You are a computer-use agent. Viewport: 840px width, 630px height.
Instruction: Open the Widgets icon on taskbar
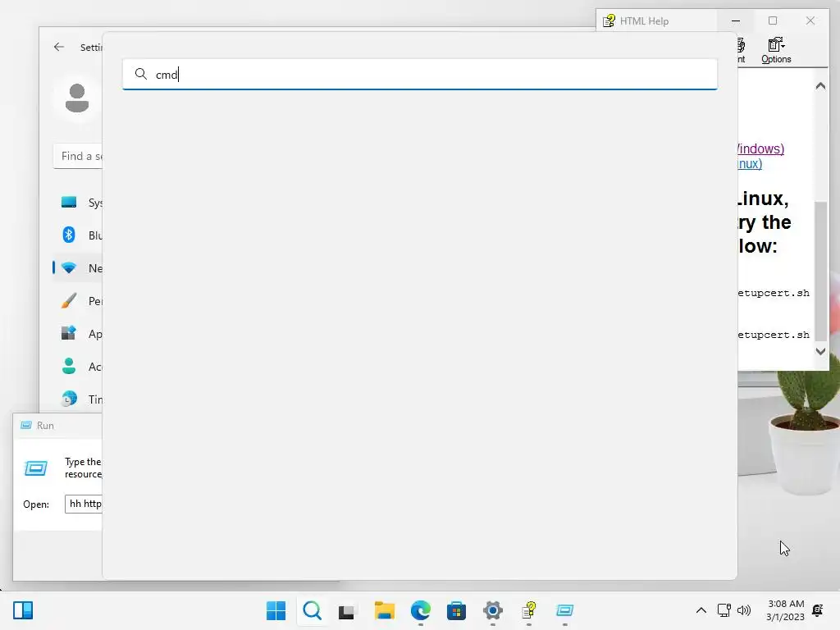point(23,610)
